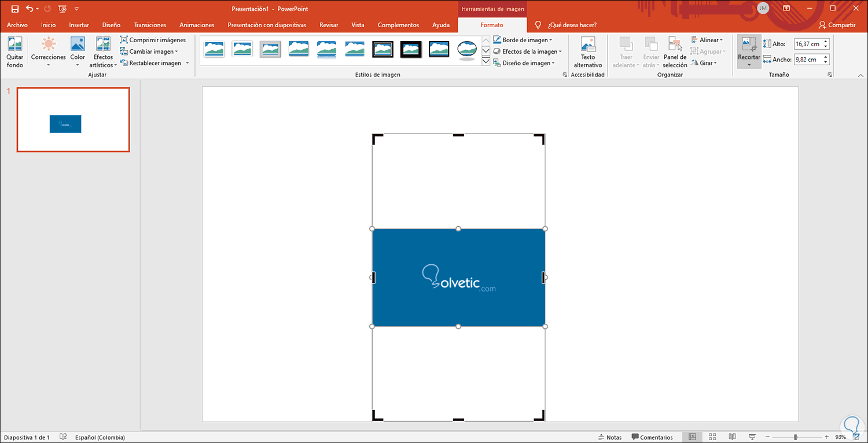
Task: Open the Correcciones menu
Action: click(x=49, y=53)
